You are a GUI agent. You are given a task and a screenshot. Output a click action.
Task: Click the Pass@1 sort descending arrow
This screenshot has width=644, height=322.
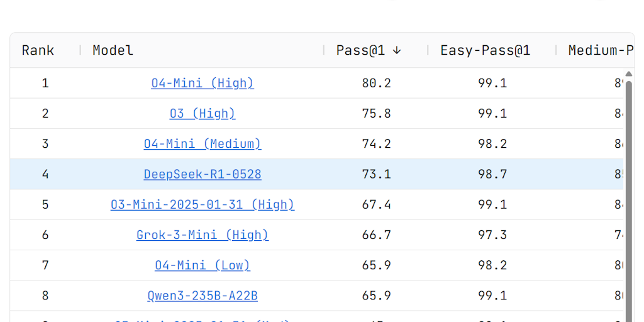coord(396,50)
